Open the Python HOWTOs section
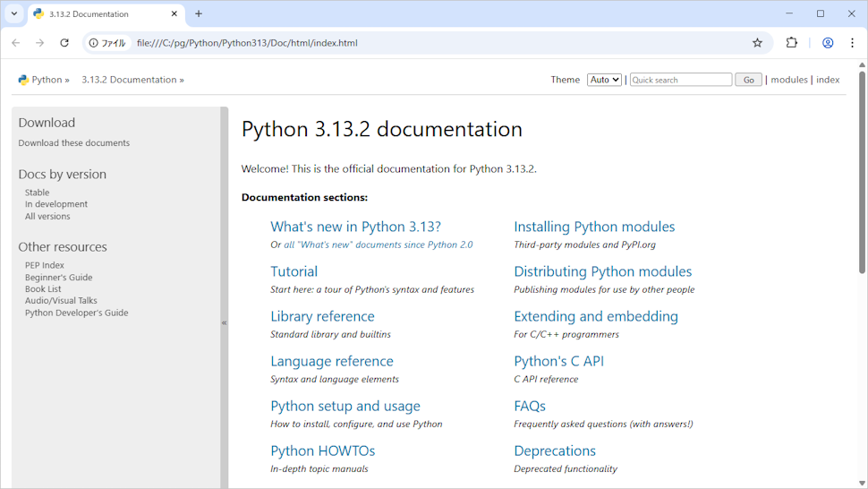Viewport: 868px width, 489px height. pos(323,450)
